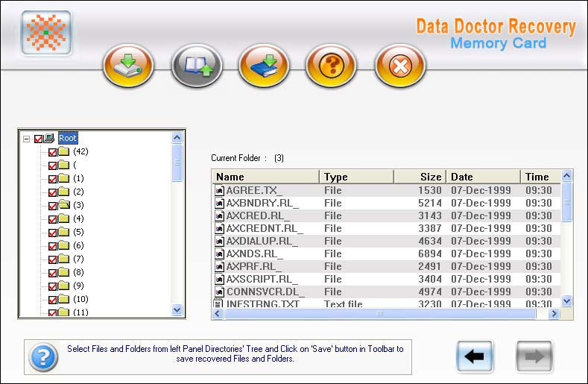Click the open book toolbar icon

tap(196, 66)
